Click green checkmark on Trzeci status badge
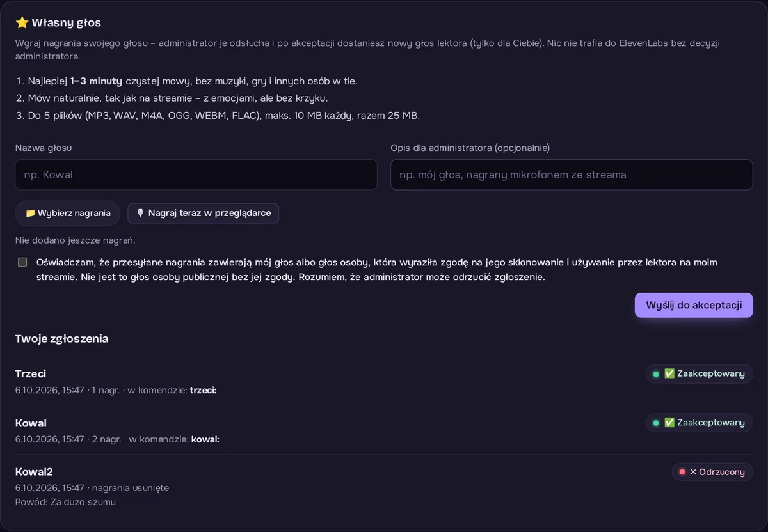This screenshot has width=768, height=532. click(669, 373)
